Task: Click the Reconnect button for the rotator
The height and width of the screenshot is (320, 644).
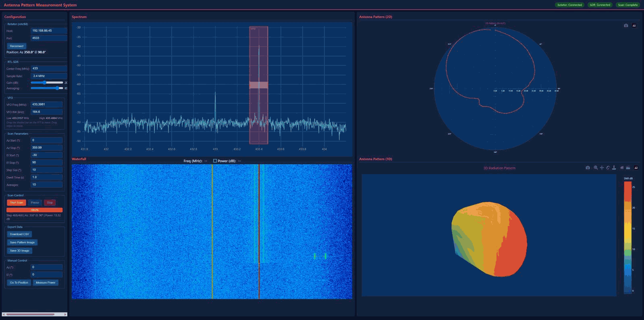Action: point(17,46)
